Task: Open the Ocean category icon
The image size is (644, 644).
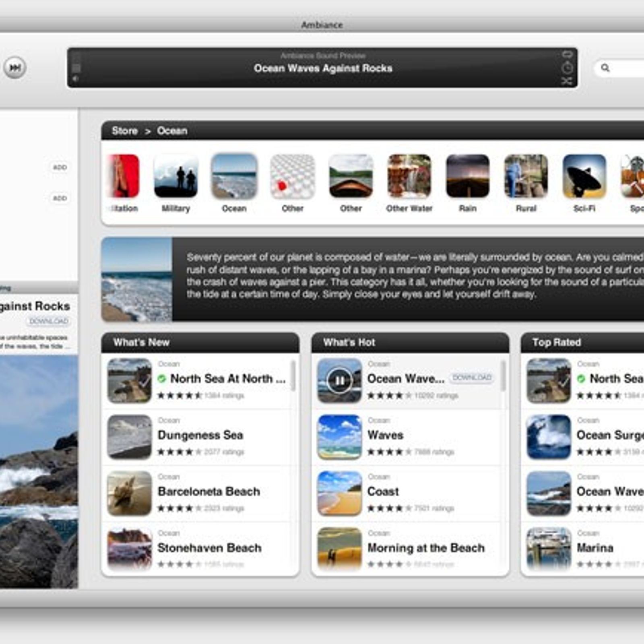Action: click(234, 176)
